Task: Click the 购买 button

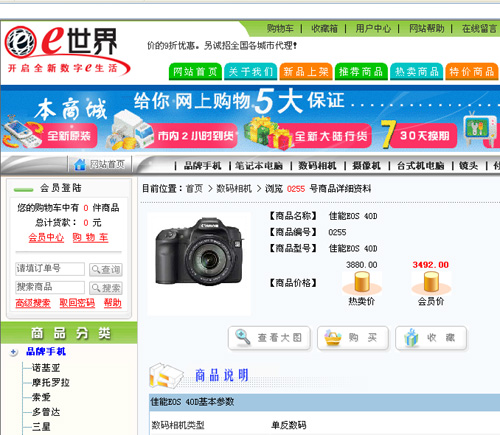Action: pyautogui.click(x=353, y=338)
